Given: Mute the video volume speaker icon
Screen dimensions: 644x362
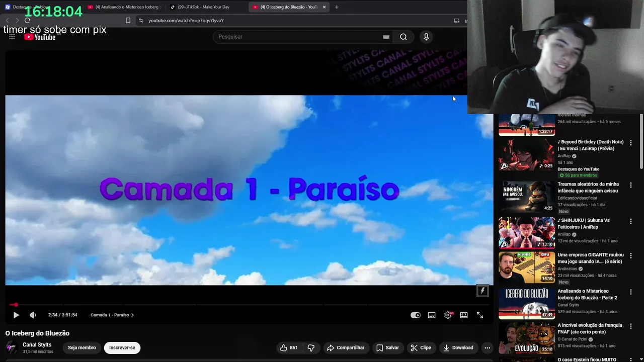Looking at the screenshot, I should 33,315.
